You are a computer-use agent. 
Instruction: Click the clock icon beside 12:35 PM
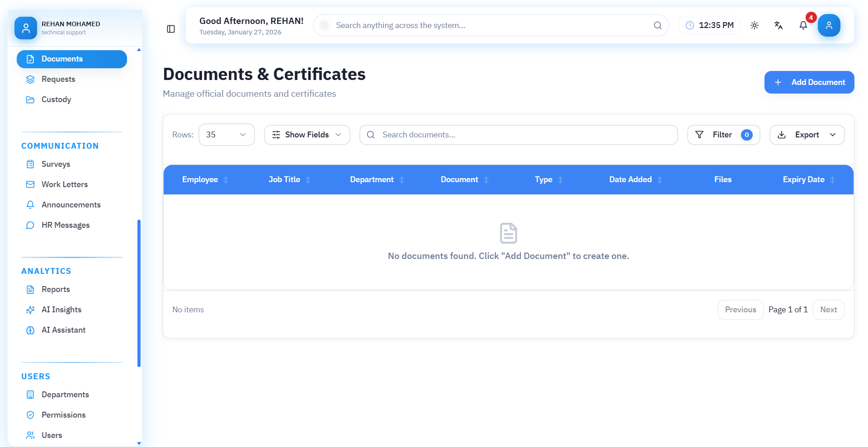(690, 25)
